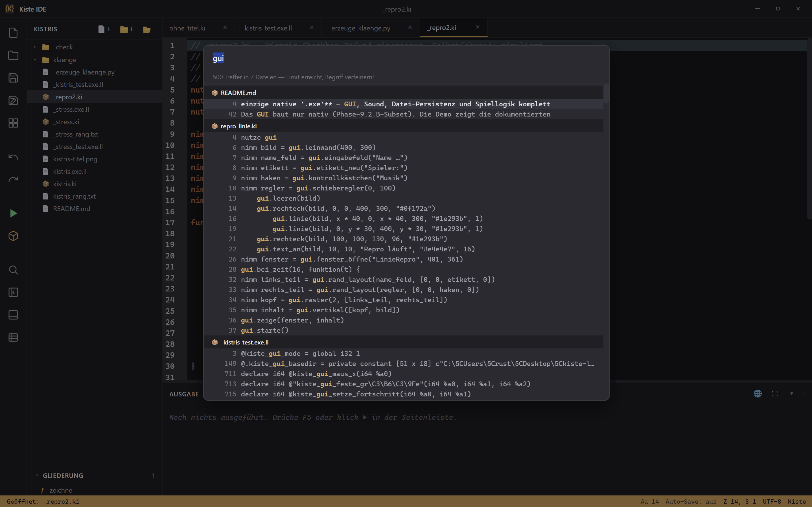Click the new folder icon in KISTRIS header
Image resolution: width=812 pixels, height=507 pixels.
pos(127,29)
